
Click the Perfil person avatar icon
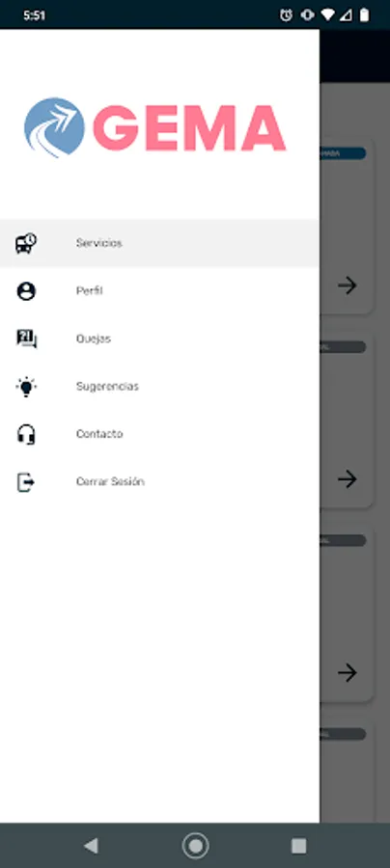(26, 291)
